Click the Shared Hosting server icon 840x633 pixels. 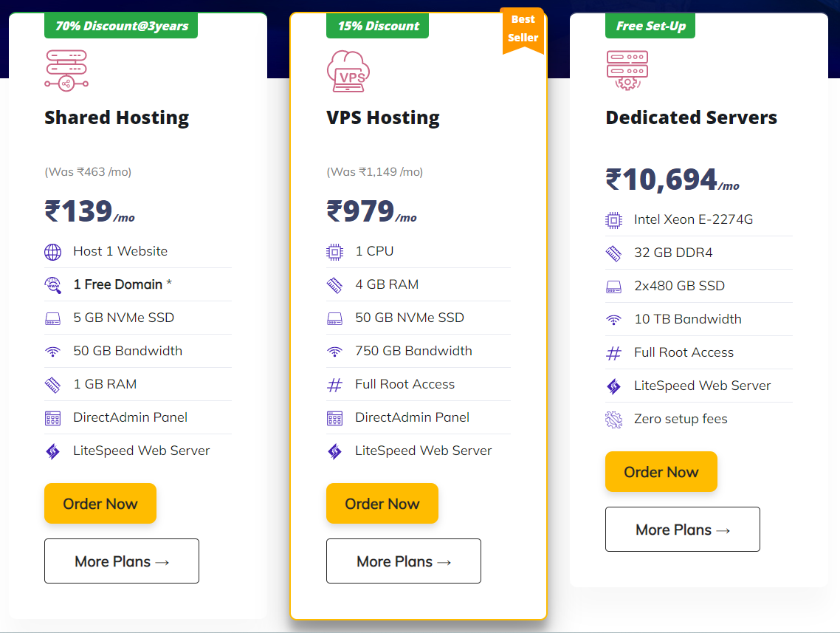(66, 71)
